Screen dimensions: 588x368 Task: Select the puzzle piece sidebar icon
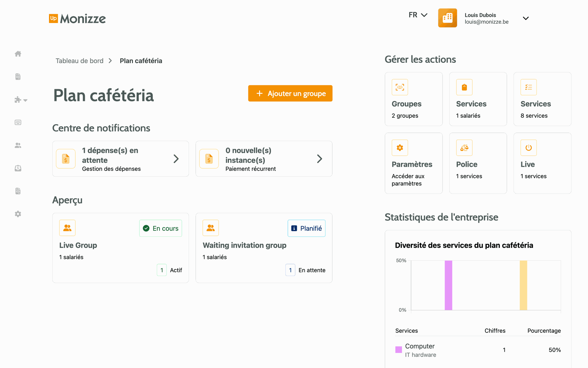pyautogui.click(x=18, y=100)
